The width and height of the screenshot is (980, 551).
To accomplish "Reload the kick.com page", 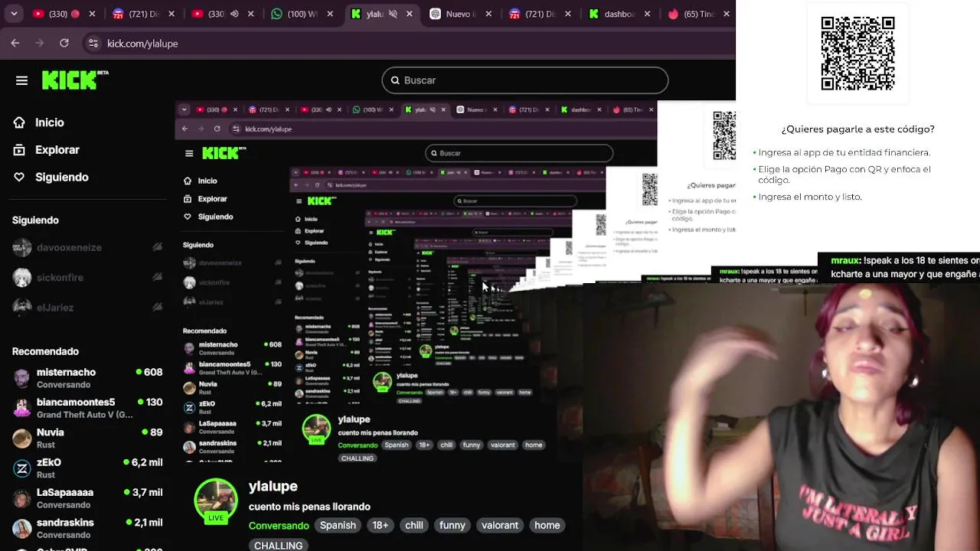I will tap(64, 44).
